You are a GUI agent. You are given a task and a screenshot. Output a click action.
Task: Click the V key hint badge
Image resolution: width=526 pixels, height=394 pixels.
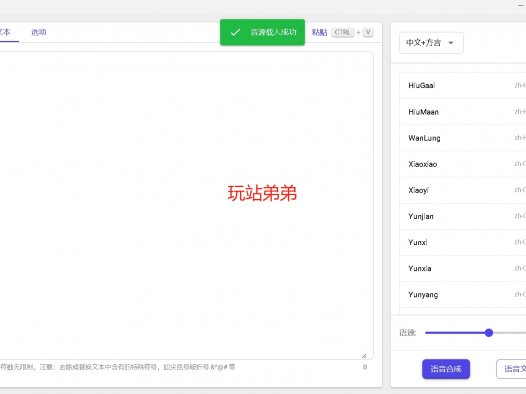(x=368, y=32)
